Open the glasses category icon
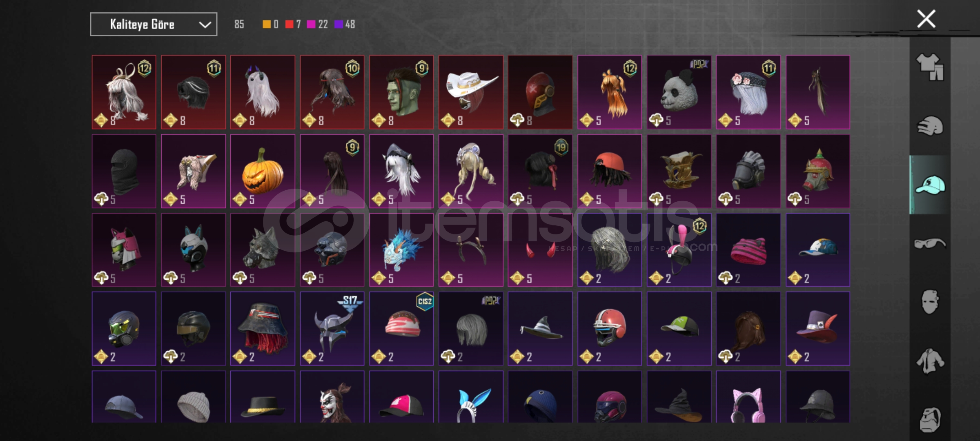The image size is (980, 441). [930, 244]
